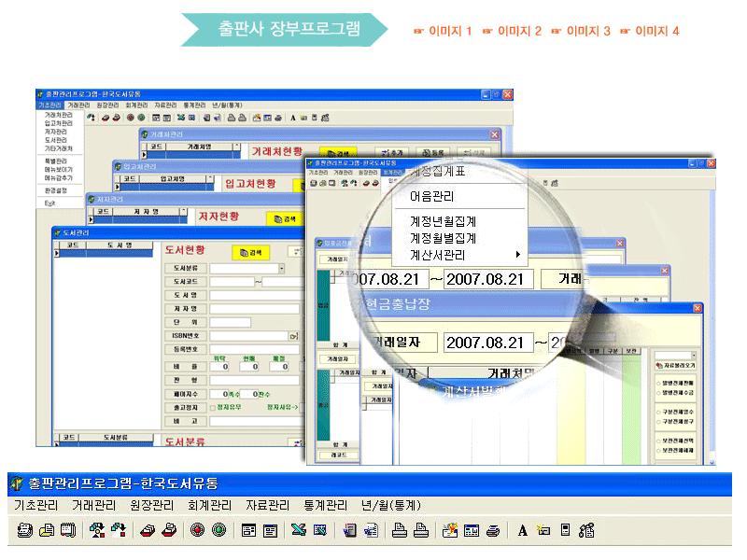The image size is (747, 560).
Task: Click the red book icon in bottom toolbar
Action: click(x=147, y=531)
